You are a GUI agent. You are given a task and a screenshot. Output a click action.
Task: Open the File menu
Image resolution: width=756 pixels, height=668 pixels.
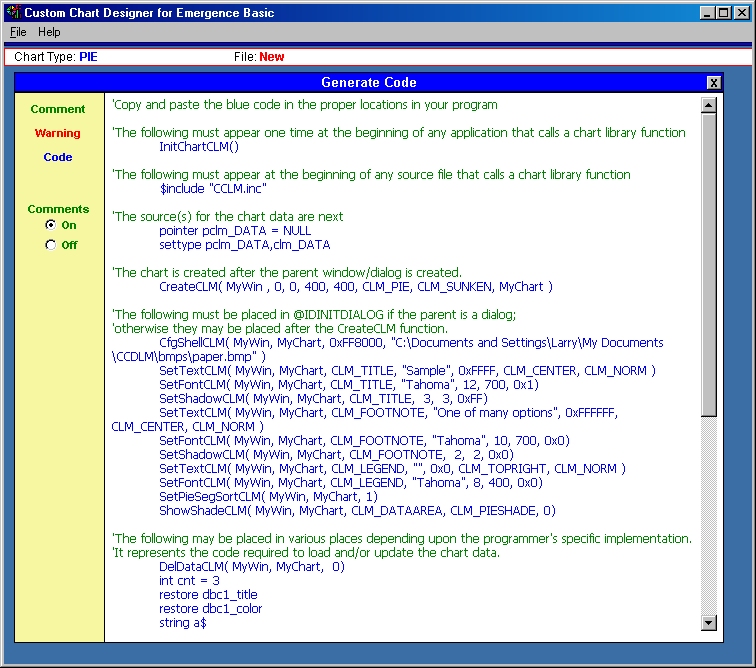tap(18, 32)
